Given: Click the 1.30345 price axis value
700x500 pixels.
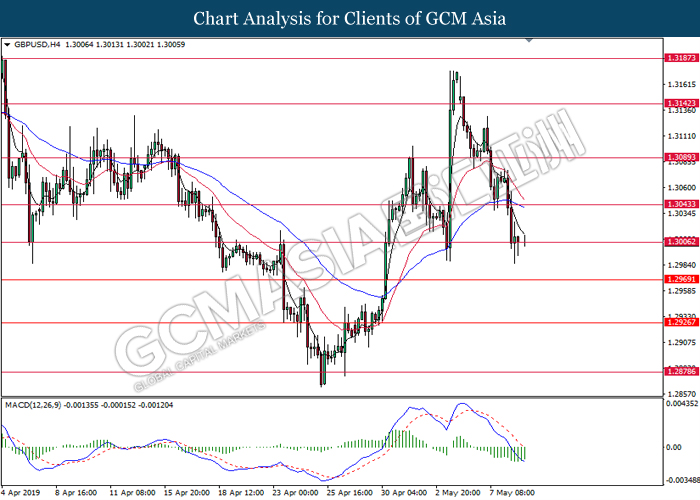Looking at the screenshot, I should (x=682, y=214).
